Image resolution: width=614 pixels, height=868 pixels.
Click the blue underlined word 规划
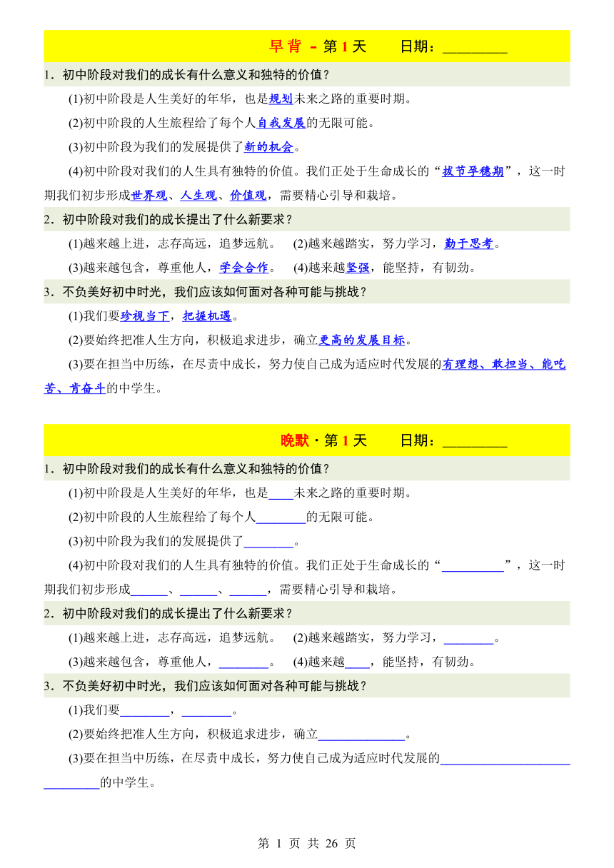pos(281,99)
